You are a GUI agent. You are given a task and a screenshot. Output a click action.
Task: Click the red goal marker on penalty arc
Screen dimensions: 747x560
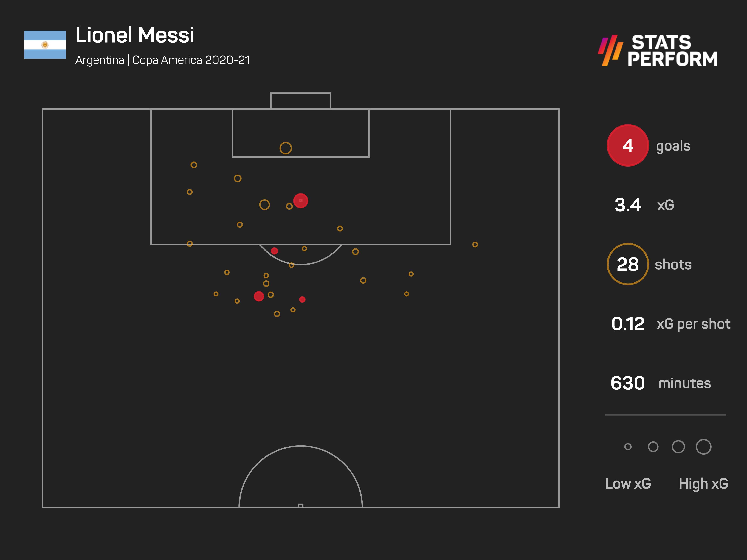tap(274, 251)
